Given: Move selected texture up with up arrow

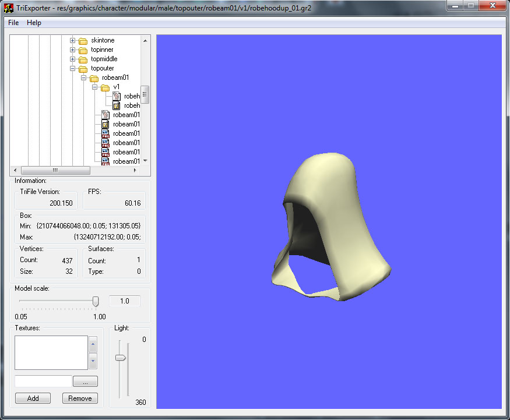Looking at the screenshot, I should (93, 344).
